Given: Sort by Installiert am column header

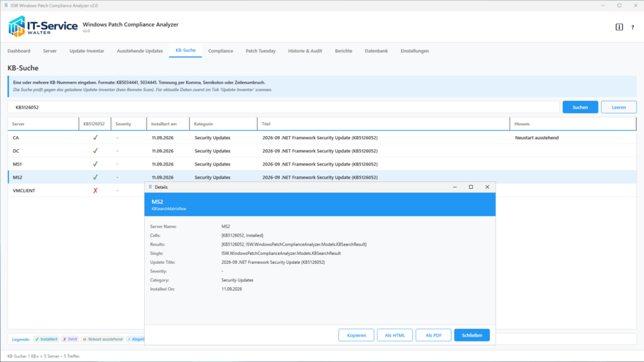Looking at the screenshot, I should [168, 124].
